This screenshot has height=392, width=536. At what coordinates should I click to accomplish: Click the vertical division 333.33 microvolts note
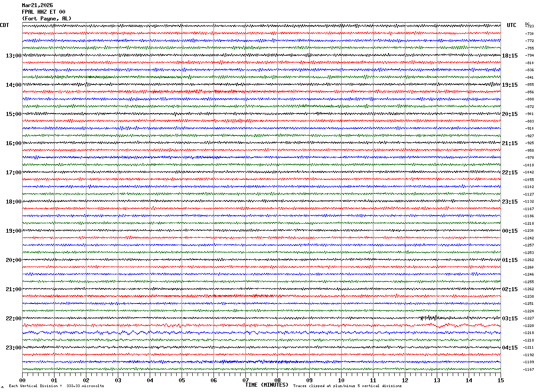pos(56,386)
